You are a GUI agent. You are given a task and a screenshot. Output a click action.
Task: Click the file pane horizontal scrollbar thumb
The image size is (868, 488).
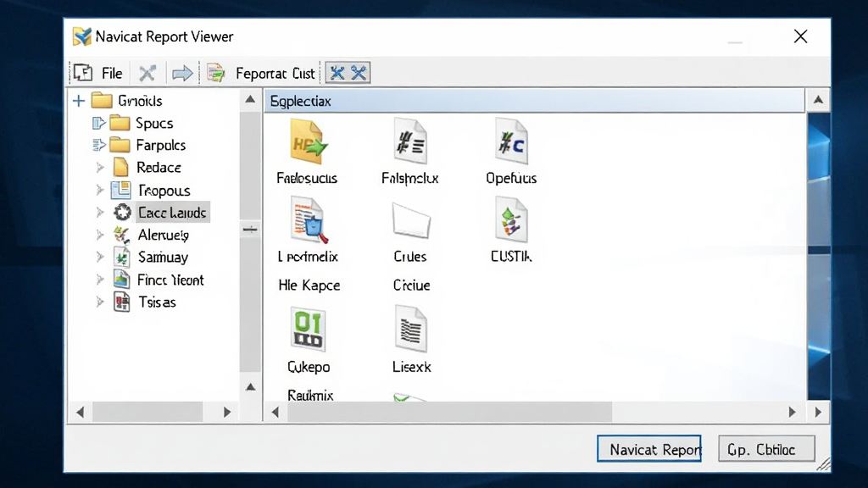click(449, 413)
